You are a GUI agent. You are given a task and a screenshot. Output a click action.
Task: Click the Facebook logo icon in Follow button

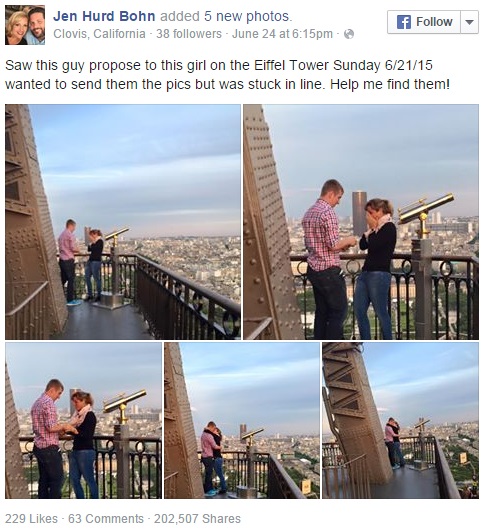[x=404, y=22]
